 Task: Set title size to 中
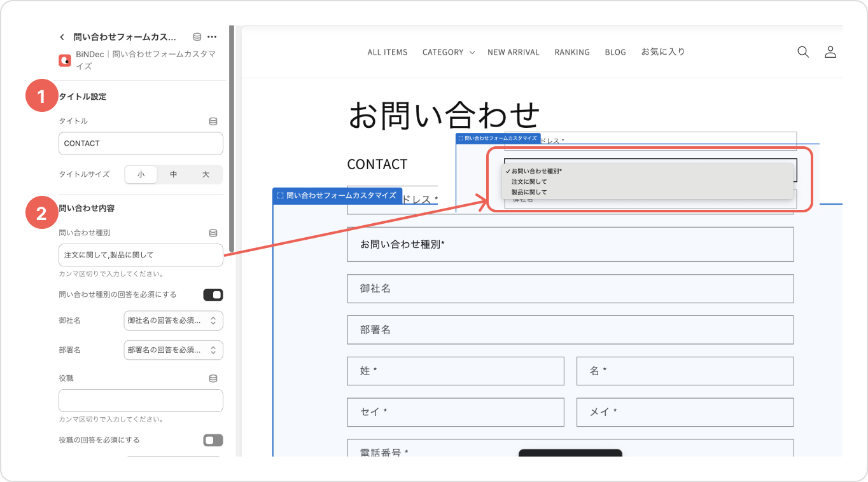[173, 174]
